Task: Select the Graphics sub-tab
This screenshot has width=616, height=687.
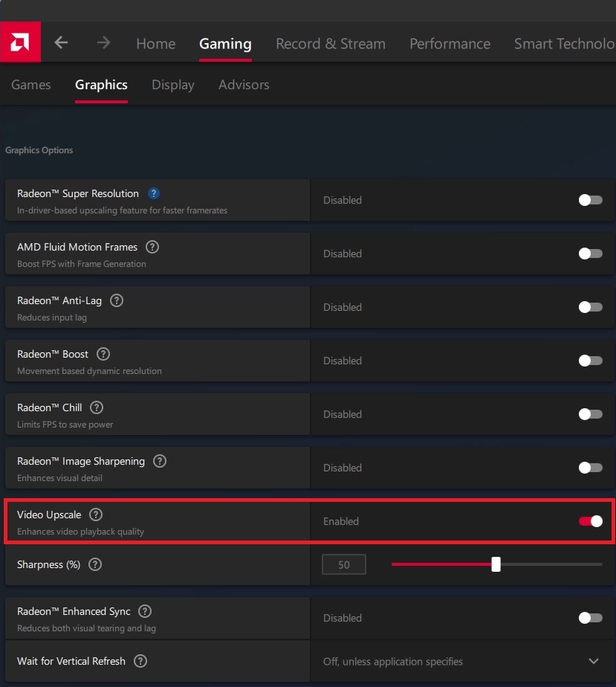Action: [101, 85]
